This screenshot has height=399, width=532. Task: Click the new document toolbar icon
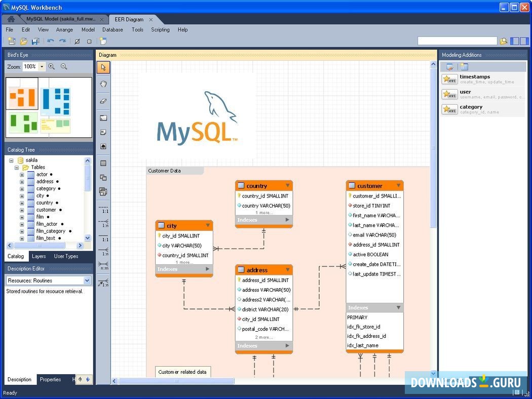click(x=12, y=42)
